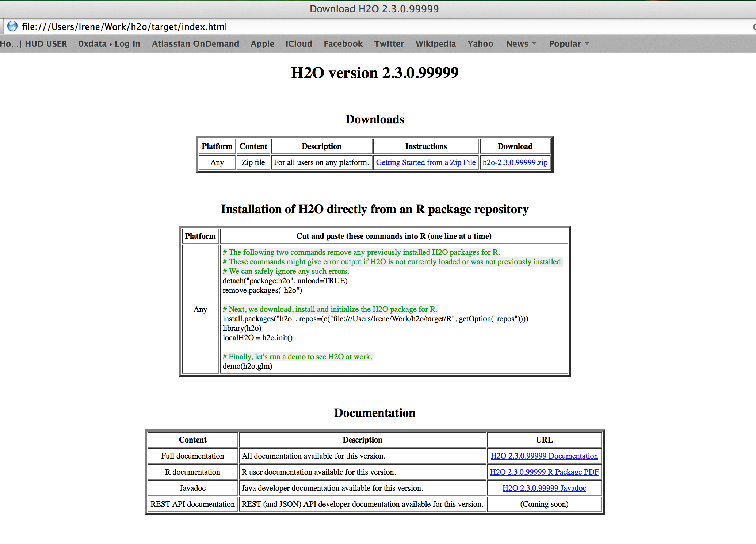Screen dimensions: 756x544
Task: Expand the News bookmarks dropdown
Action: [x=521, y=44]
